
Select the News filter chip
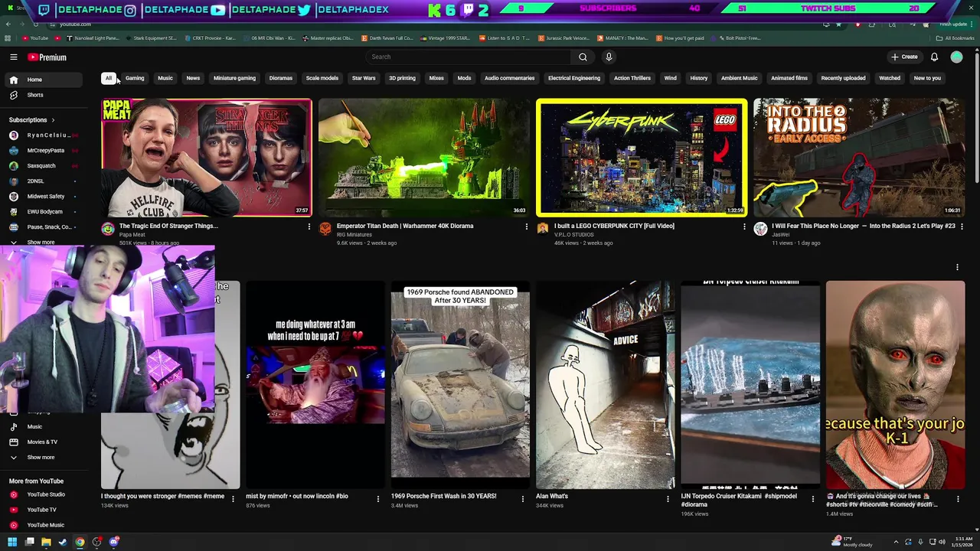tap(193, 78)
